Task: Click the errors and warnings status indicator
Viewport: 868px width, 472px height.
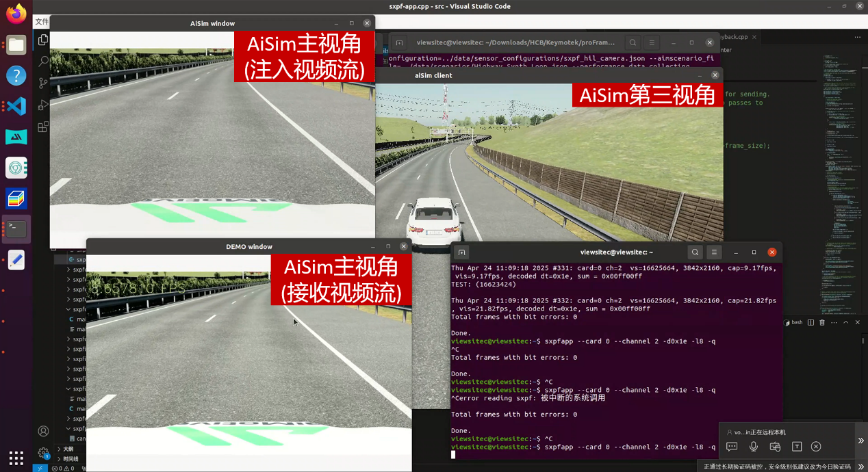Action: [x=63, y=469]
